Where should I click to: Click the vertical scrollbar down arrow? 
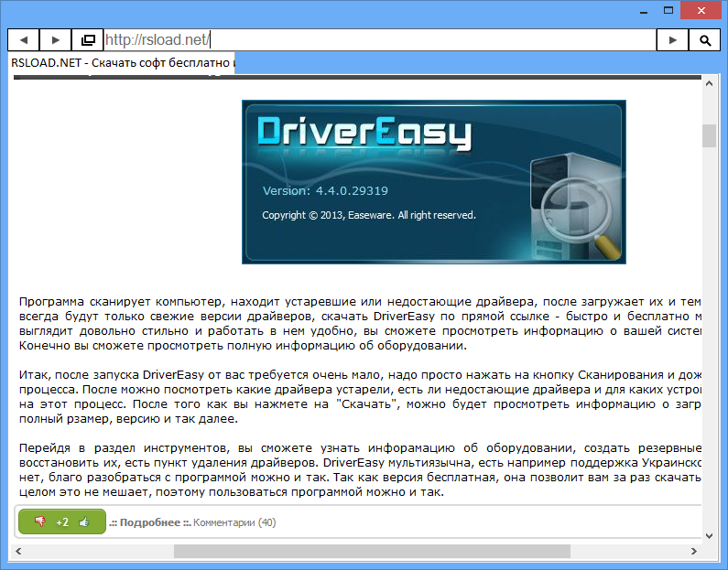click(x=709, y=535)
